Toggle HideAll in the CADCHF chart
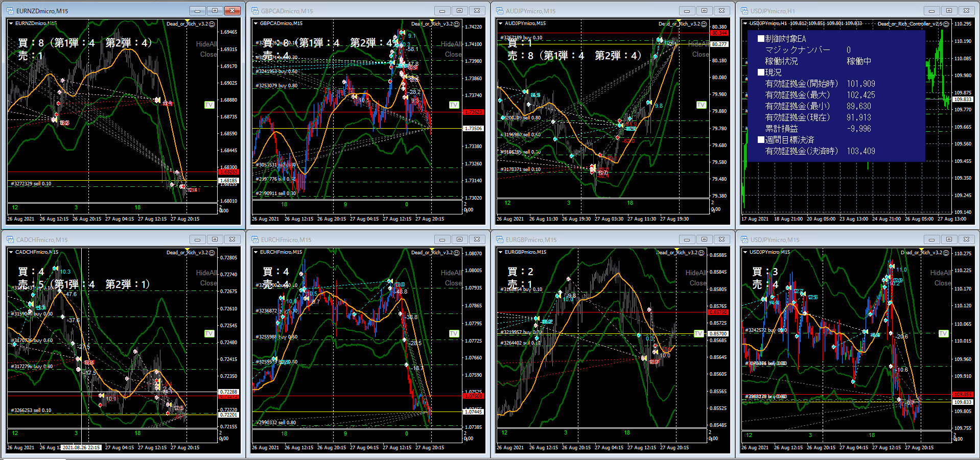Image resolution: width=980 pixels, height=460 pixels. (206, 273)
